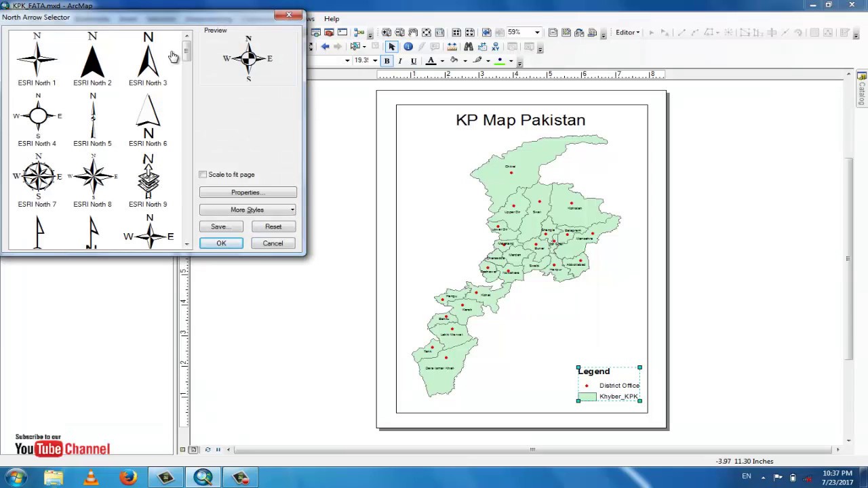Confirm north arrow selection with OK
The image size is (868, 488).
click(x=221, y=243)
